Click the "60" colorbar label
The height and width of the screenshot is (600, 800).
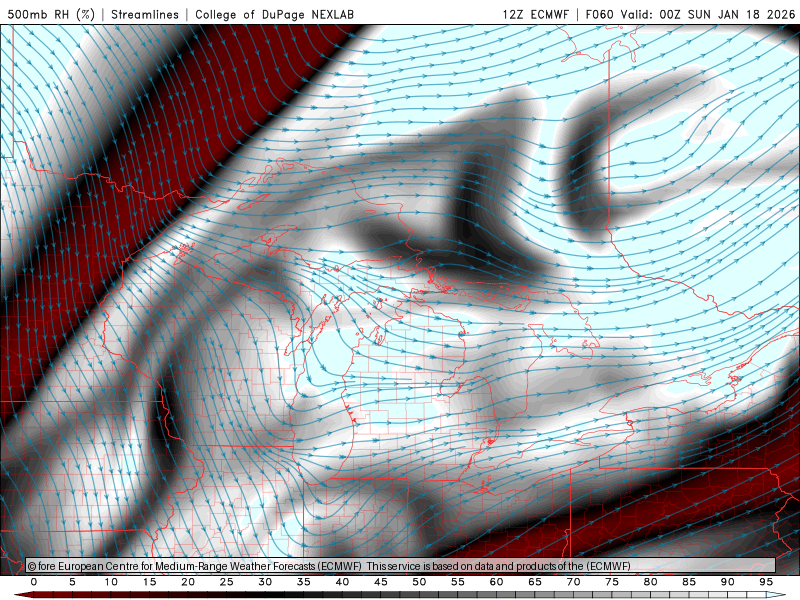tap(496, 582)
